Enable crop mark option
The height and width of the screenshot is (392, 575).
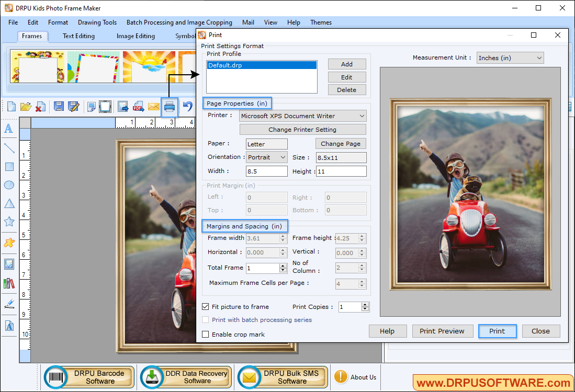click(x=205, y=335)
